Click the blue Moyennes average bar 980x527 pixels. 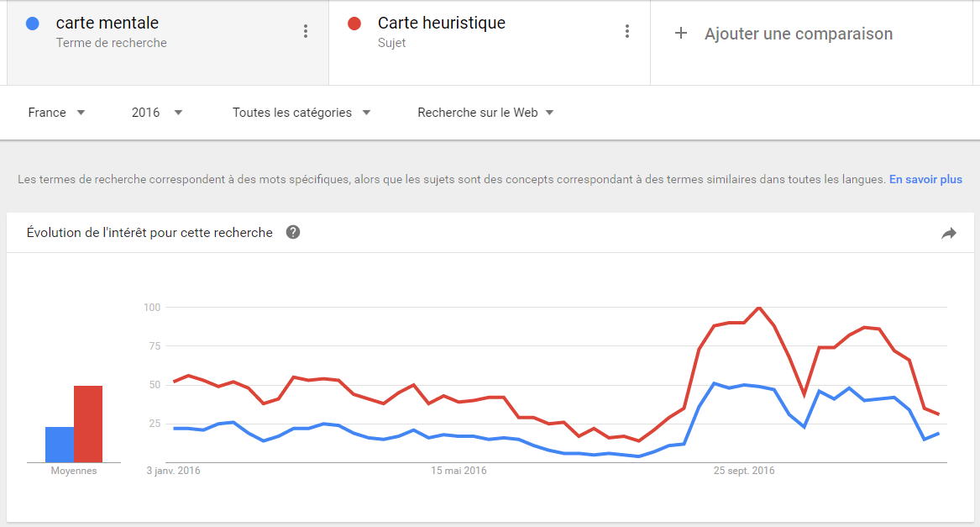click(59, 445)
